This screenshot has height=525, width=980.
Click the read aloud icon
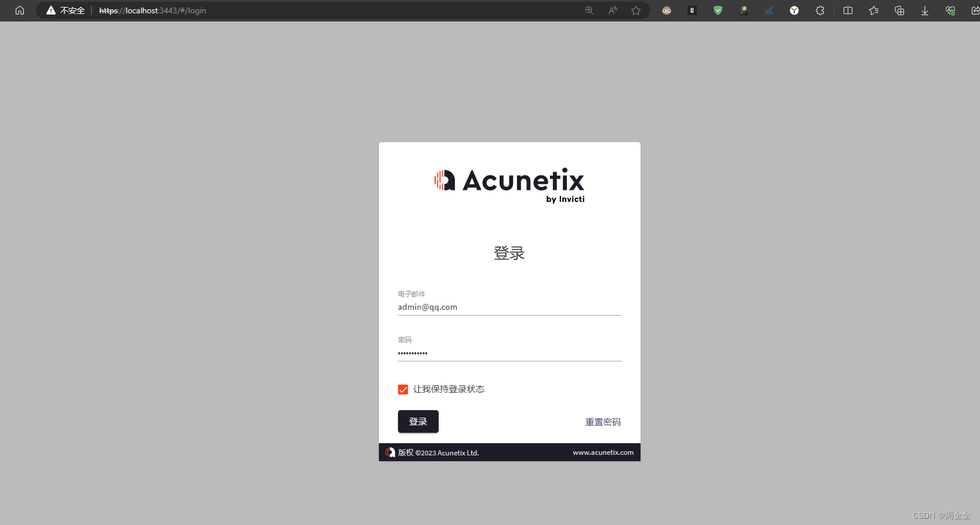613,10
